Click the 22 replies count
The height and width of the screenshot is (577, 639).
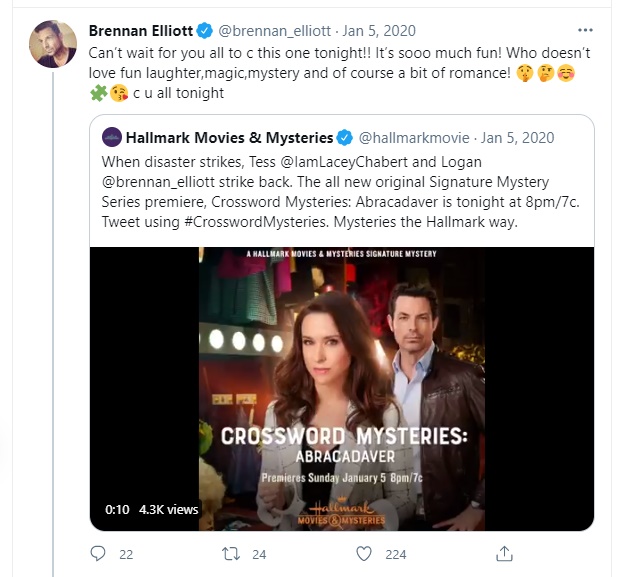pos(125,553)
